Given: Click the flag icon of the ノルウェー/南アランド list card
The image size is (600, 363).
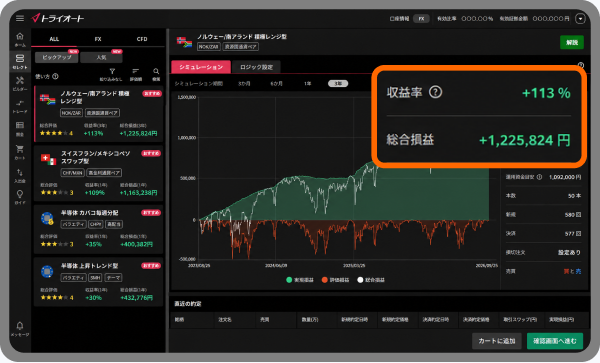Looking at the screenshot, I should pyautogui.click(x=48, y=99).
